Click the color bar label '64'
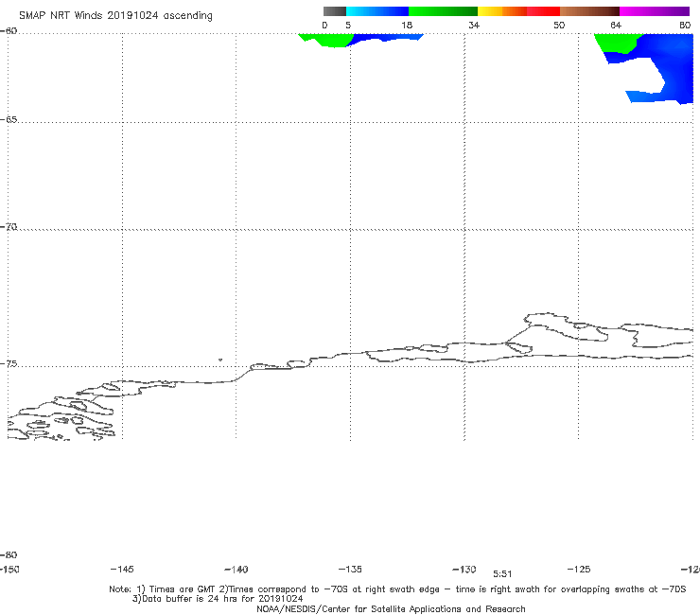 click(616, 25)
